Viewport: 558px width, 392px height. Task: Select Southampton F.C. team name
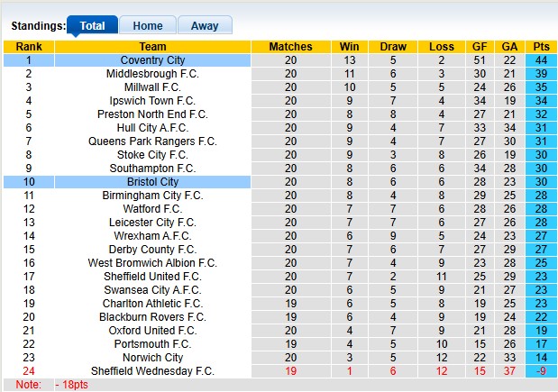coord(152,169)
